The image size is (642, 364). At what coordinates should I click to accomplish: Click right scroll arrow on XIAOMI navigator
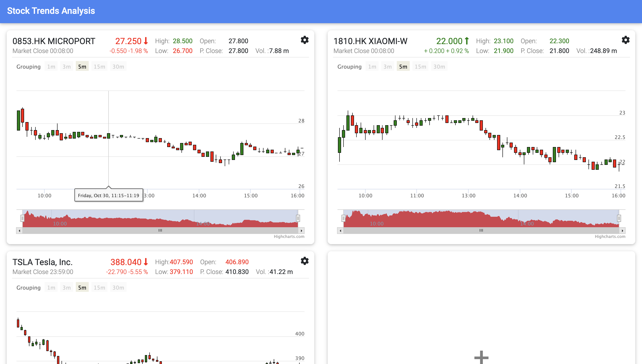pos(622,231)
